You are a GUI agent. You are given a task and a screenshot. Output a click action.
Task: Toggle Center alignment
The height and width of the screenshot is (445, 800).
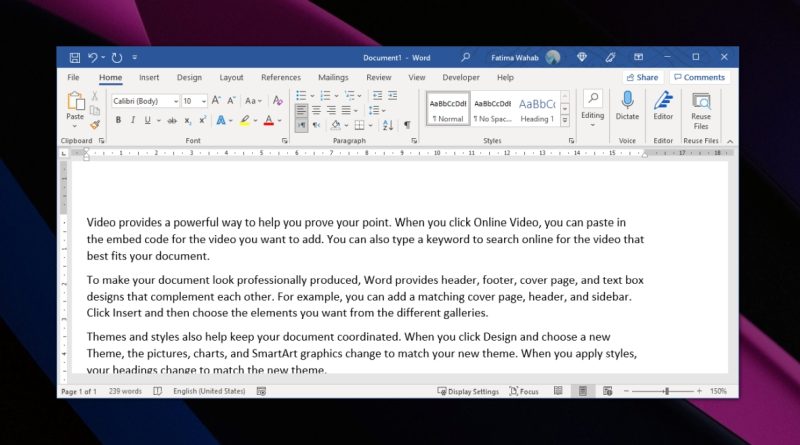[x=316, y=110]
